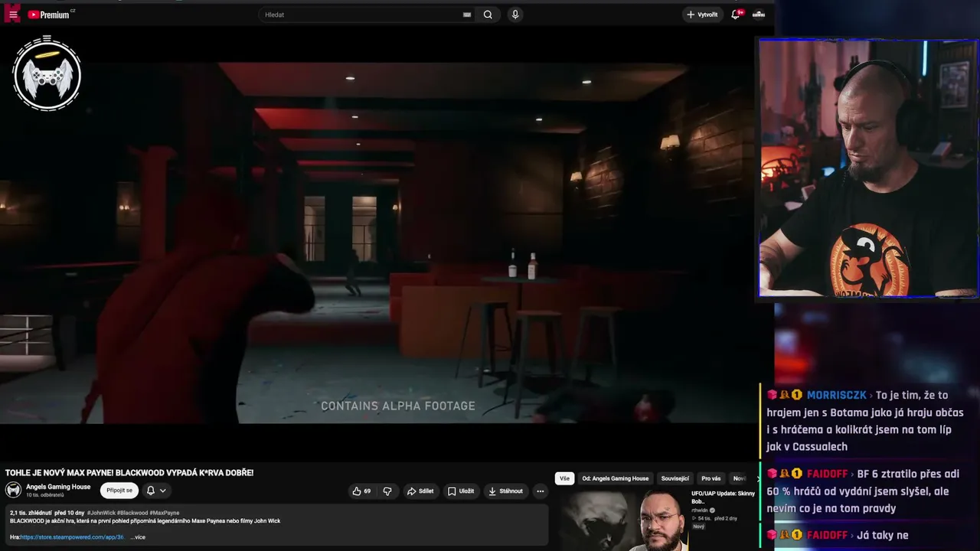The height and width of the screenshot is (551, 980).
Task: Click the #JohnWick hashtag
Action: pyautogui.click(x=101, y=513)
